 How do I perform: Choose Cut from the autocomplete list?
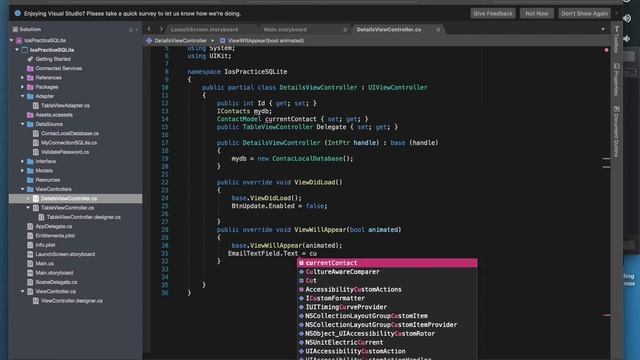point(387,280)
